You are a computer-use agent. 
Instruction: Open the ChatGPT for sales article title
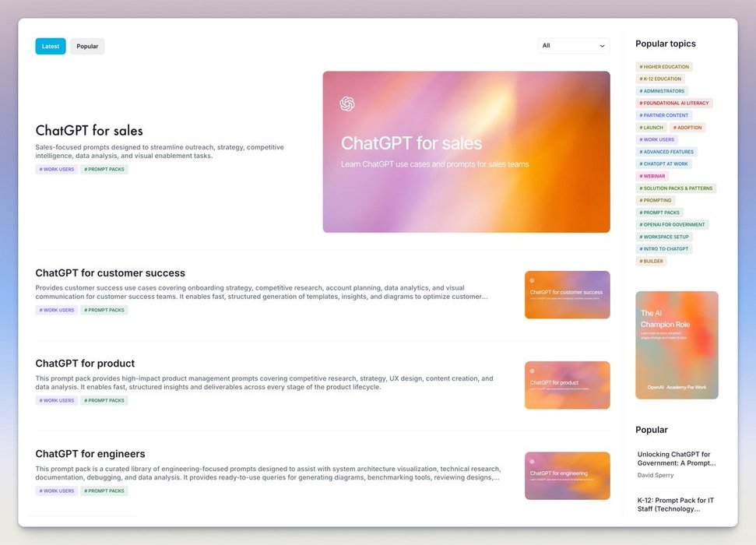90,131
